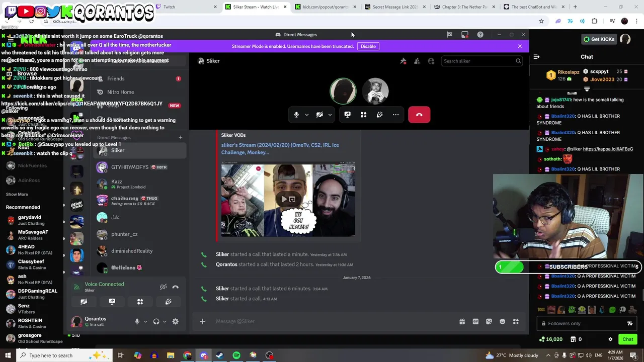Share your screen from call controls

click(347, 115)
